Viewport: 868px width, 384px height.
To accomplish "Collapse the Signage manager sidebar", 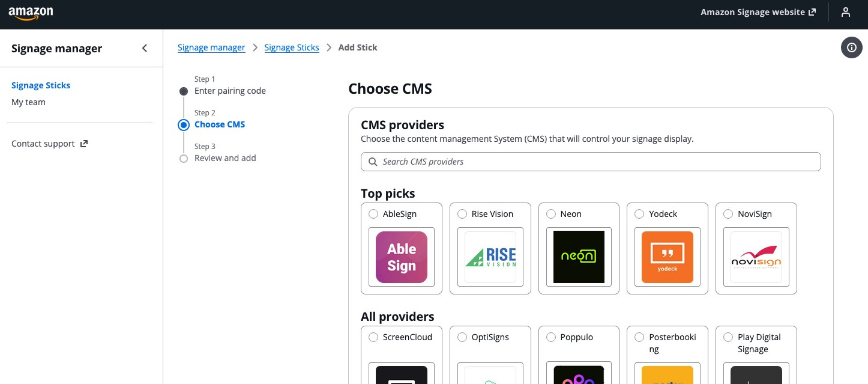I will pyautogui.click(x=144, y=48).
